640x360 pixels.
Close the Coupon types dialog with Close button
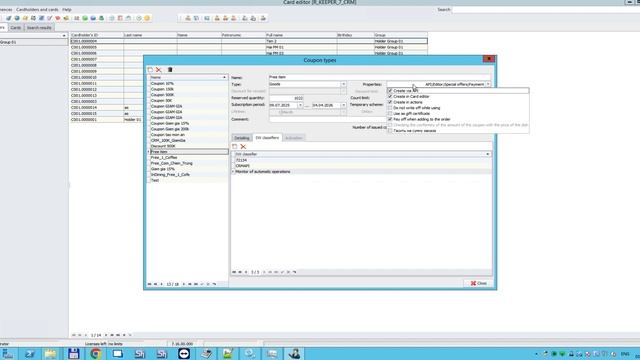click(478, 283)
